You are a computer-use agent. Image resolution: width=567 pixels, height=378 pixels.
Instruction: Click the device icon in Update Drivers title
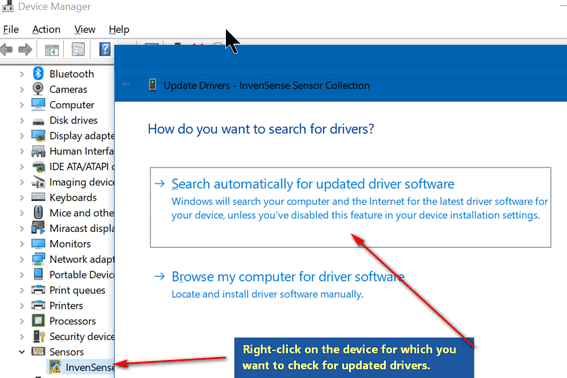tap(153, 85)
